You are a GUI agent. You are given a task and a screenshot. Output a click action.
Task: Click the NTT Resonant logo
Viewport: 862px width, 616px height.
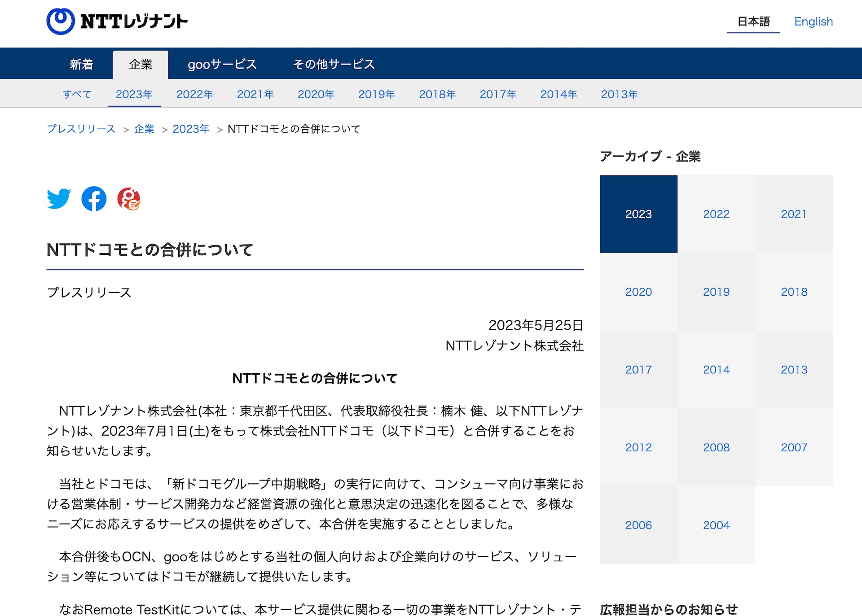(117, 21)
